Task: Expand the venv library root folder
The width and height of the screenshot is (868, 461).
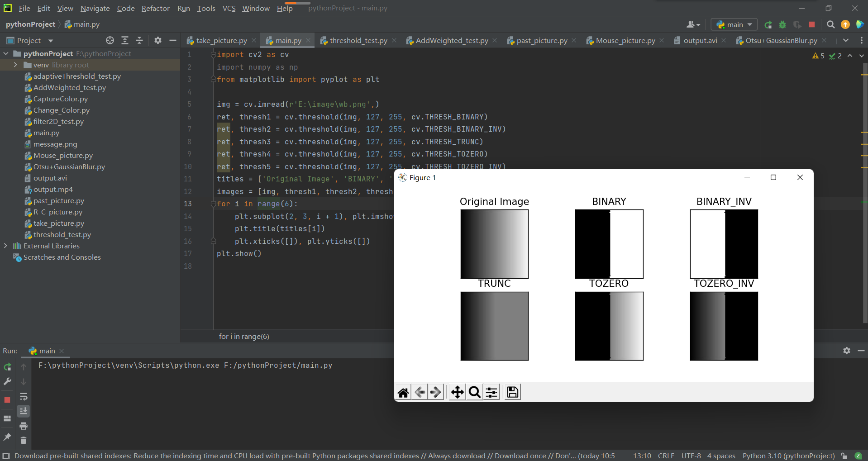Action: 15,65
